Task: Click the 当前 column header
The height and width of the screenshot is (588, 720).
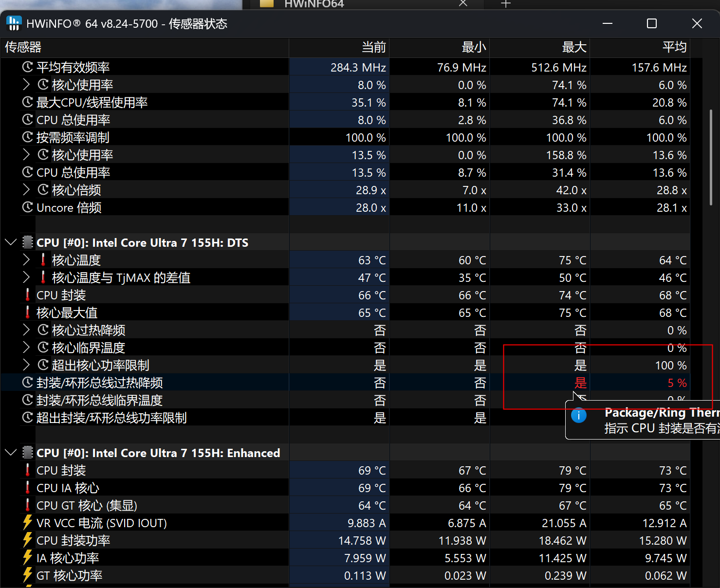Action: click(x=373, y=47)
